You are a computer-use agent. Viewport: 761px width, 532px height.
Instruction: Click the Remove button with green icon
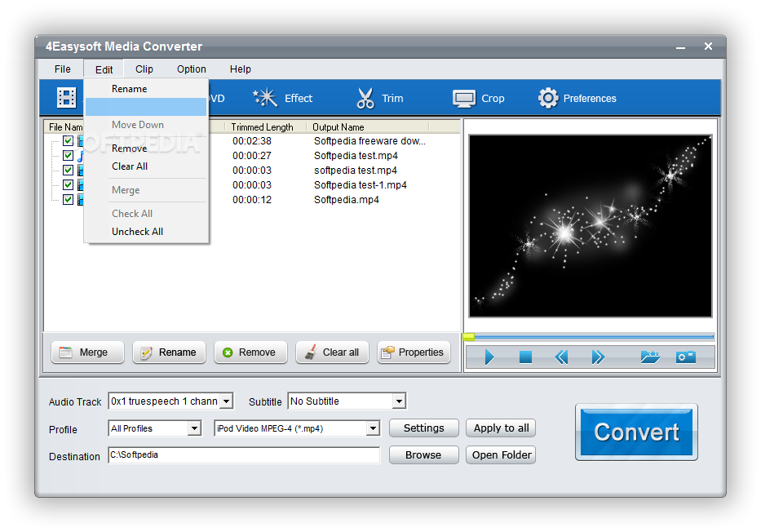tap(250, 352)
